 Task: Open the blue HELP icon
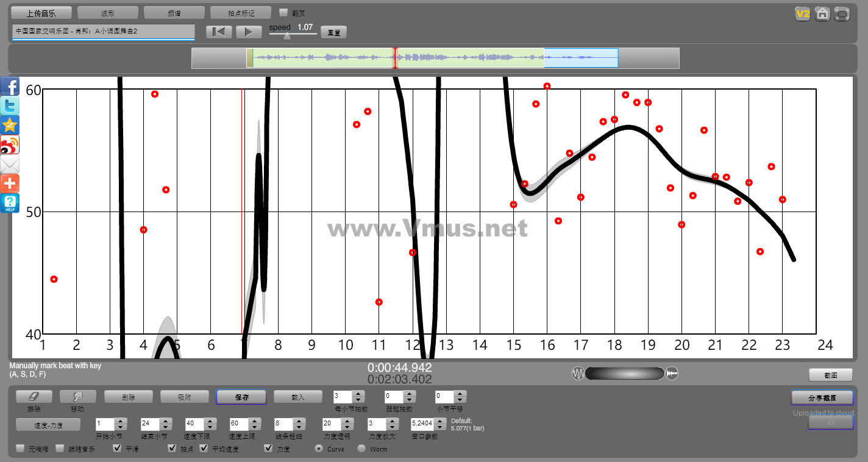point(10,203)
